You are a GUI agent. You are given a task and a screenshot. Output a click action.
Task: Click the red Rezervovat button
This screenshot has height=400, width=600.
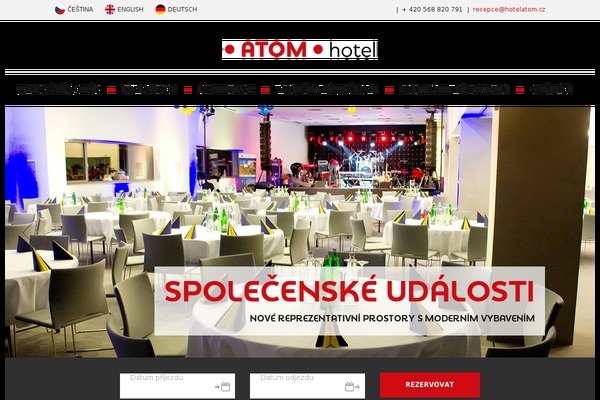coord(430,385)
